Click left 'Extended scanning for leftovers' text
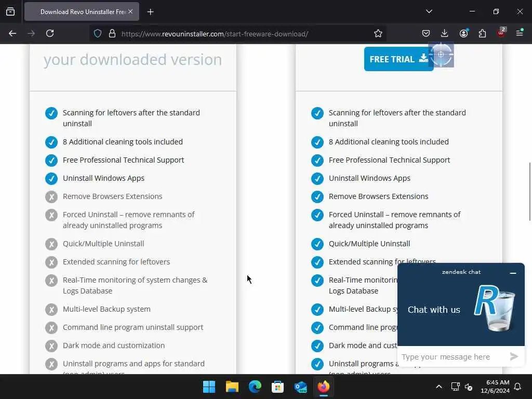 [x=116, y=262]
